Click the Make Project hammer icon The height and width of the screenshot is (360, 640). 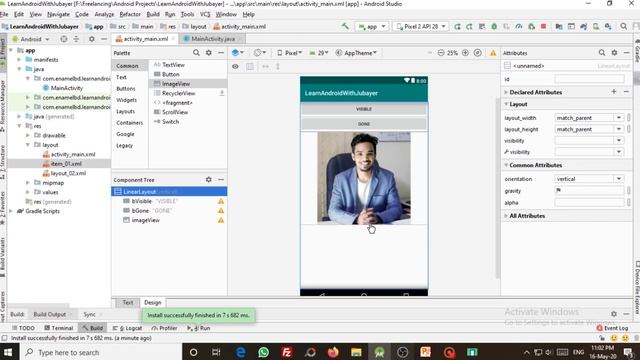coord(345,26)
